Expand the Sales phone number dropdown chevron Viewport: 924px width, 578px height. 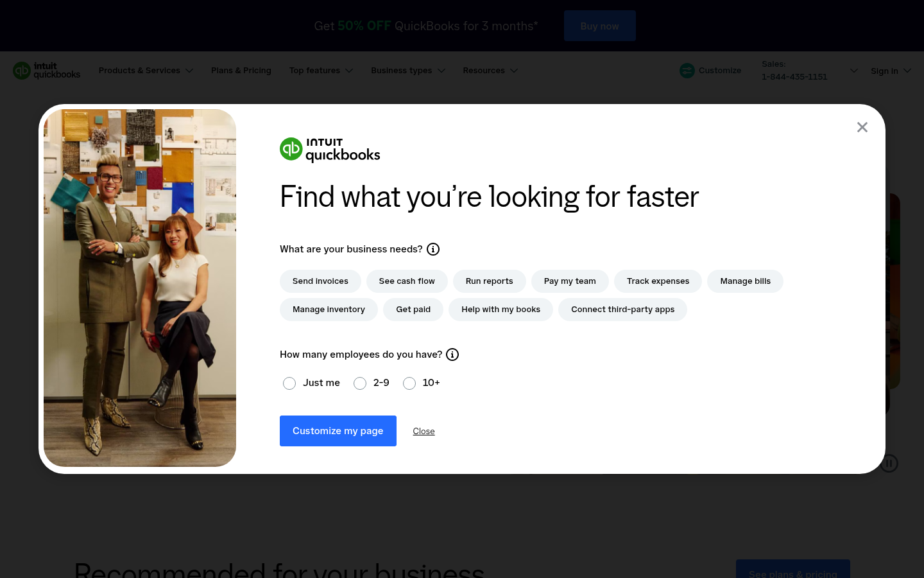853,71
